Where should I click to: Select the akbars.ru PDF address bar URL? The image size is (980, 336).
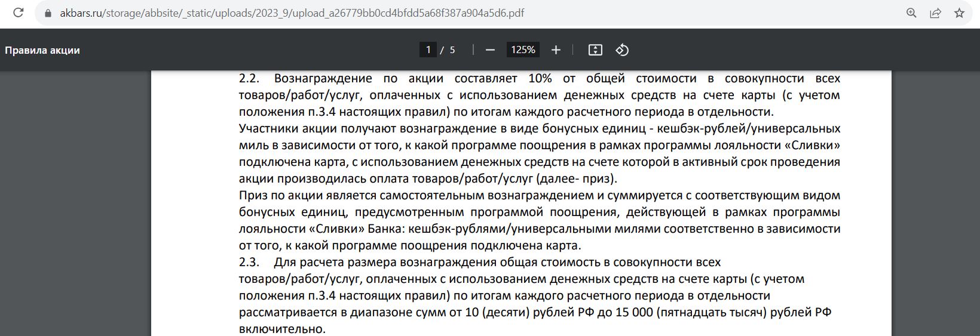[292, 13]
